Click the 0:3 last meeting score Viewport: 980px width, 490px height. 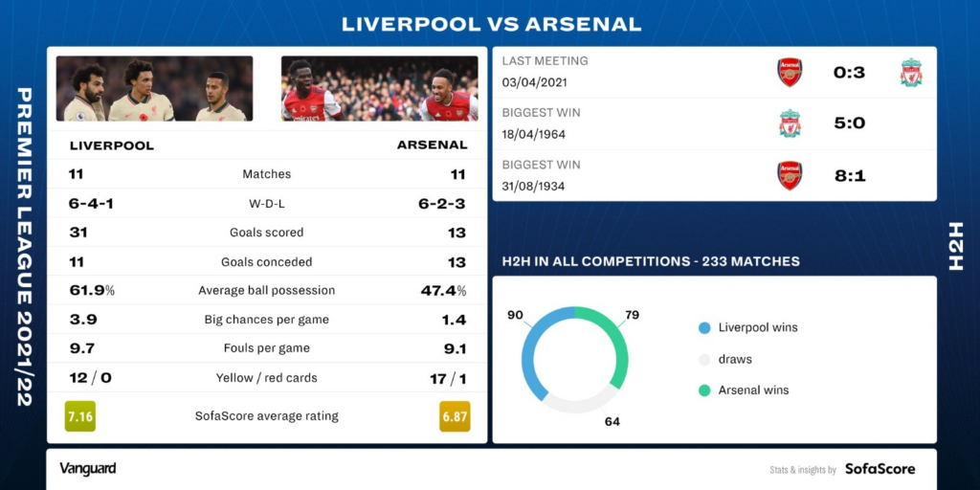(850, 73)
